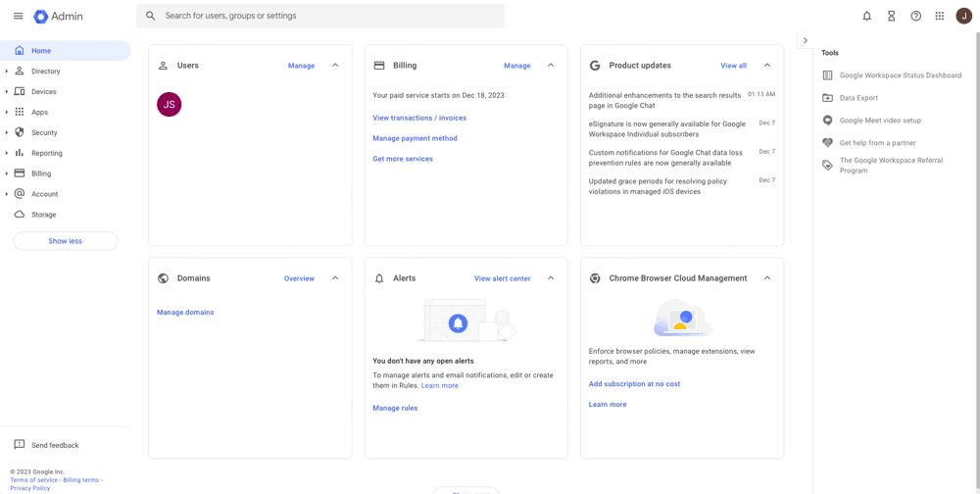This screenshot has height=494, width=980.
Task: Click the JS user avatar
Action: point(169,105)
